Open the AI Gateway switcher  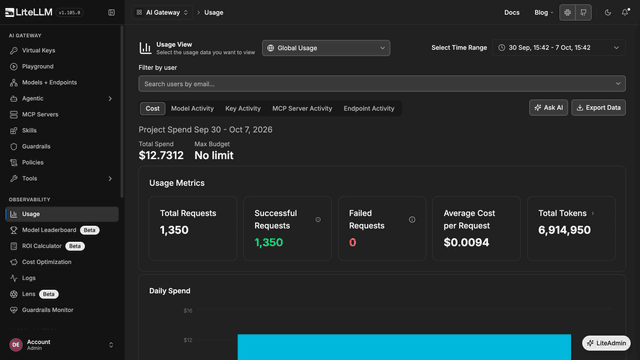[162, 13]
